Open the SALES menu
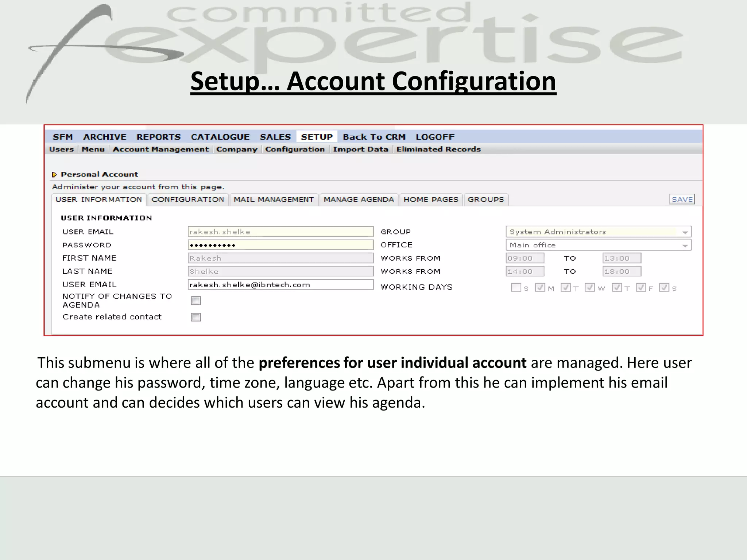Screen dimensions: 747x560 coord(275,137)
